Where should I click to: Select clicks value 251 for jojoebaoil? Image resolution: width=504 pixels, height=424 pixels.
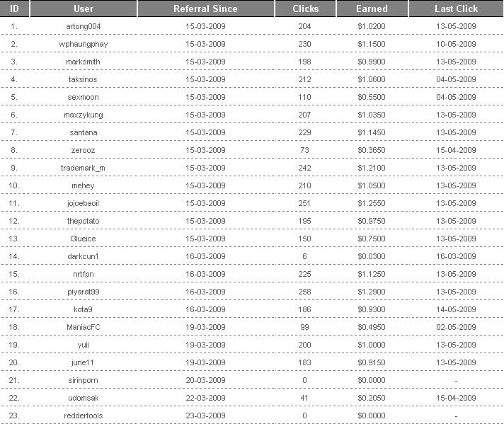(304, 203)
